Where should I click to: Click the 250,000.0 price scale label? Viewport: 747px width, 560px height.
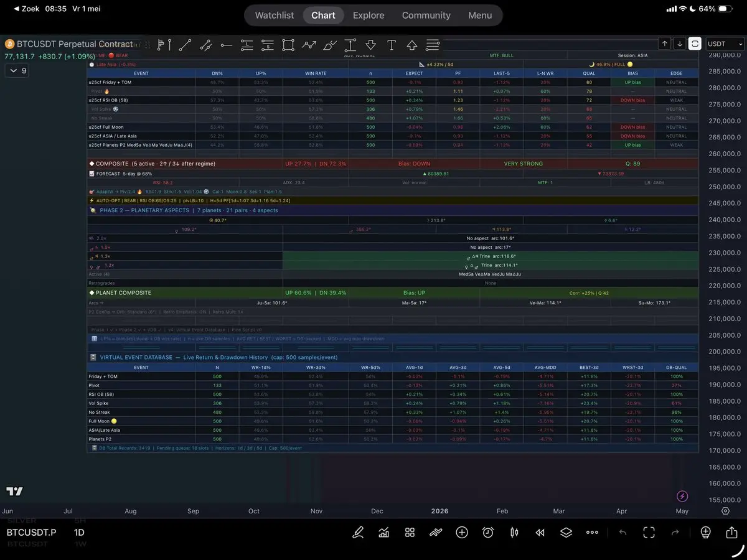725,187
